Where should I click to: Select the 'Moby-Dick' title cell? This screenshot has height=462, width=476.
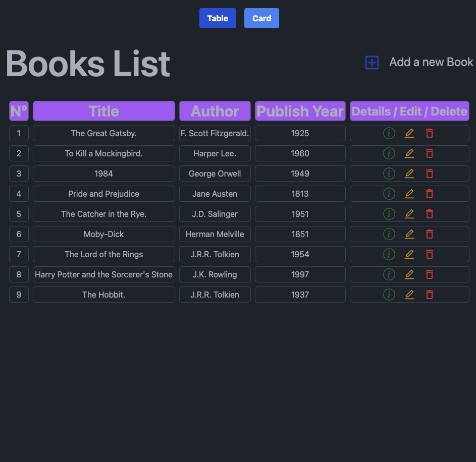point(104,234)
